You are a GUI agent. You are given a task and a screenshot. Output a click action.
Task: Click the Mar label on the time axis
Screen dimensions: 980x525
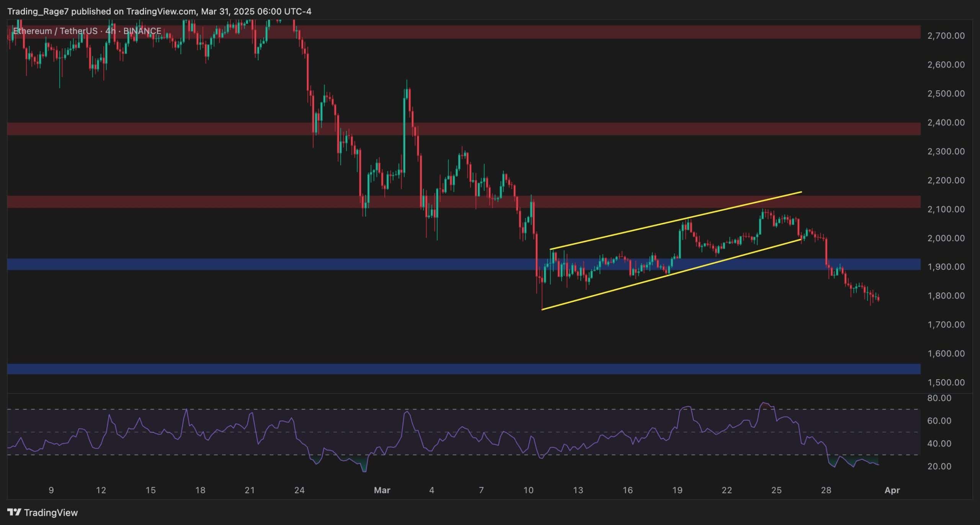pos(382,490)
